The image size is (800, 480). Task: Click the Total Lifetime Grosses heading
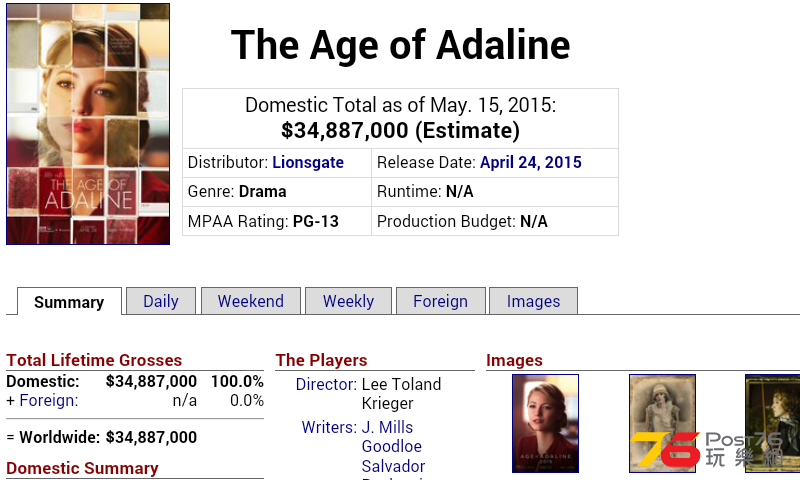coord(94,360)
